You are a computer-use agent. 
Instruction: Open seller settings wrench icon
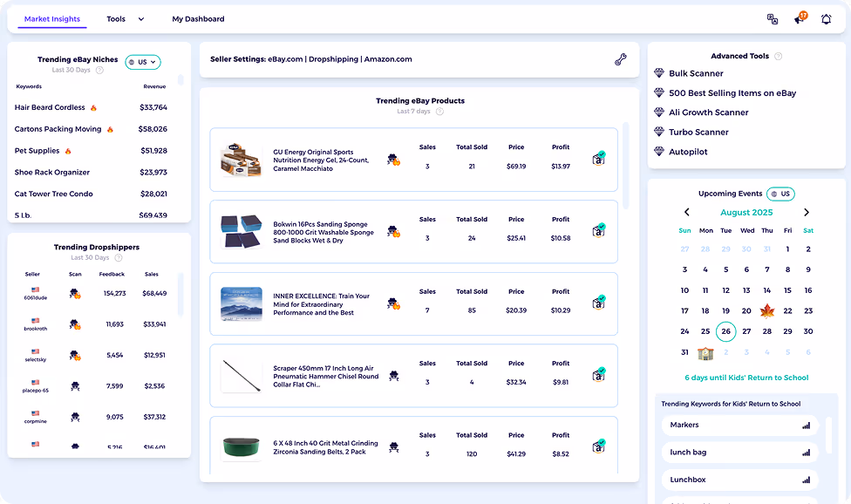point(620,59)
